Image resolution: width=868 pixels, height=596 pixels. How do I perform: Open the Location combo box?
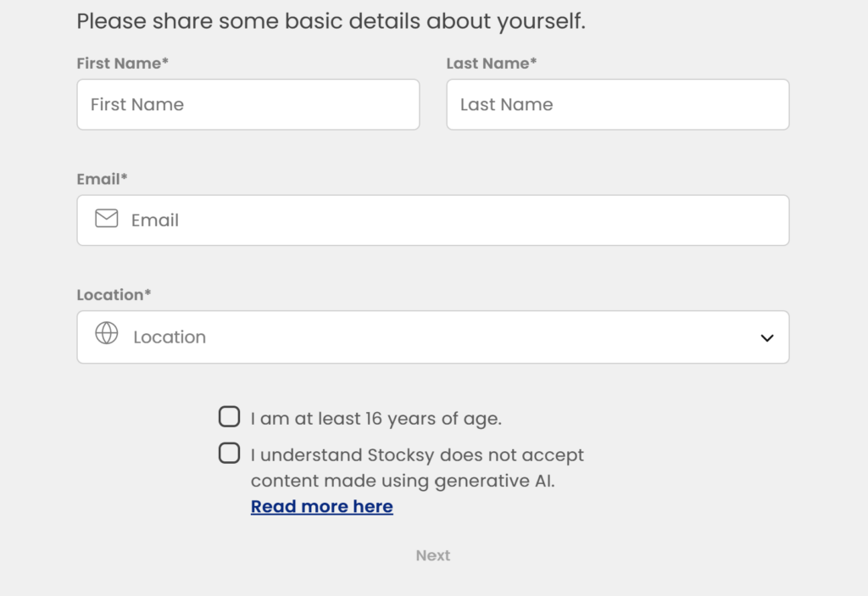433,337
